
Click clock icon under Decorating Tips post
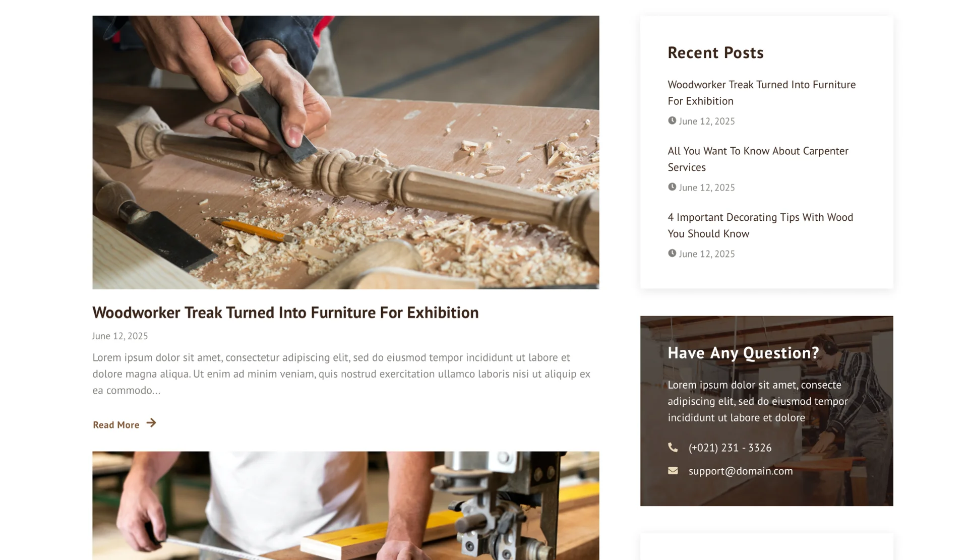tap(672, 254)
